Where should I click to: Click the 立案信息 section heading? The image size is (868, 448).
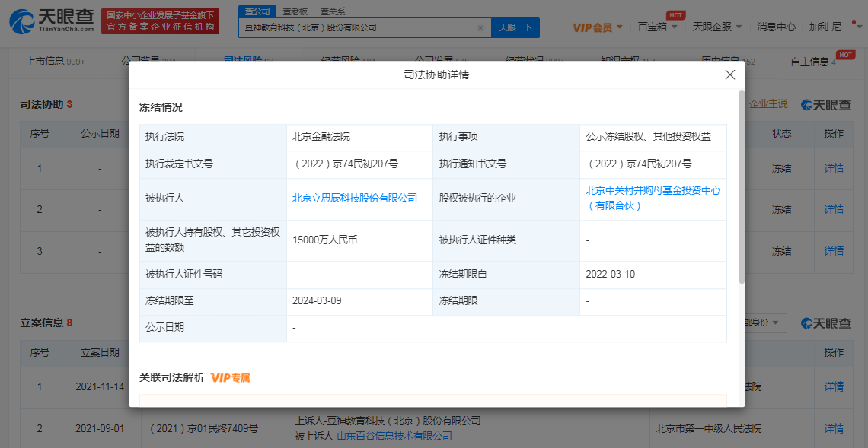[42, 322]
